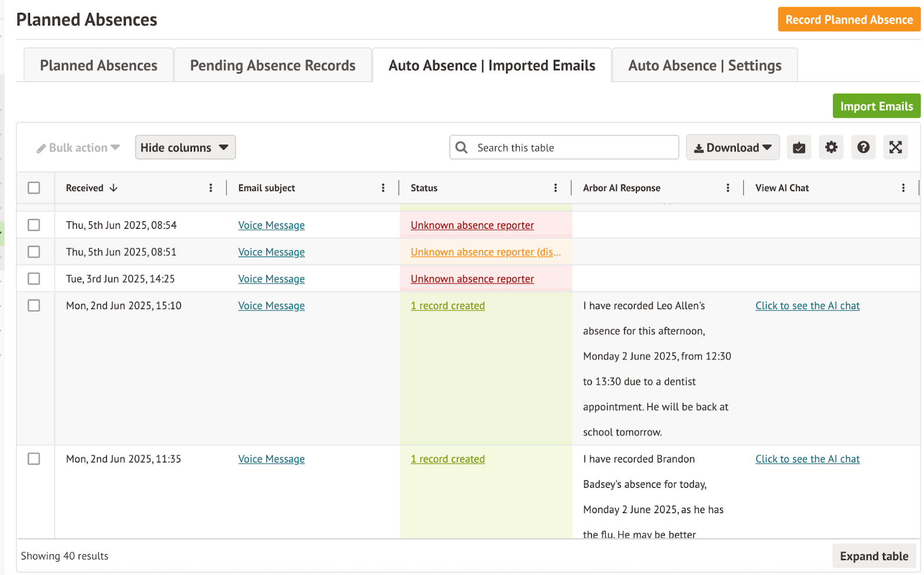Open Received column three-dot menu

tap(211, 188)
